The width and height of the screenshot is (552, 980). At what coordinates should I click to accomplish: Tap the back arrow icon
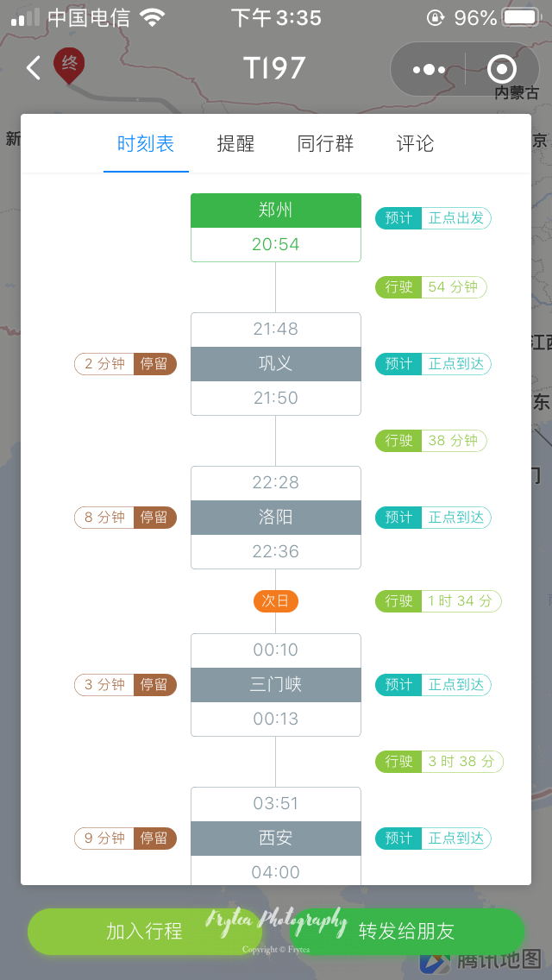click(34, 68)
